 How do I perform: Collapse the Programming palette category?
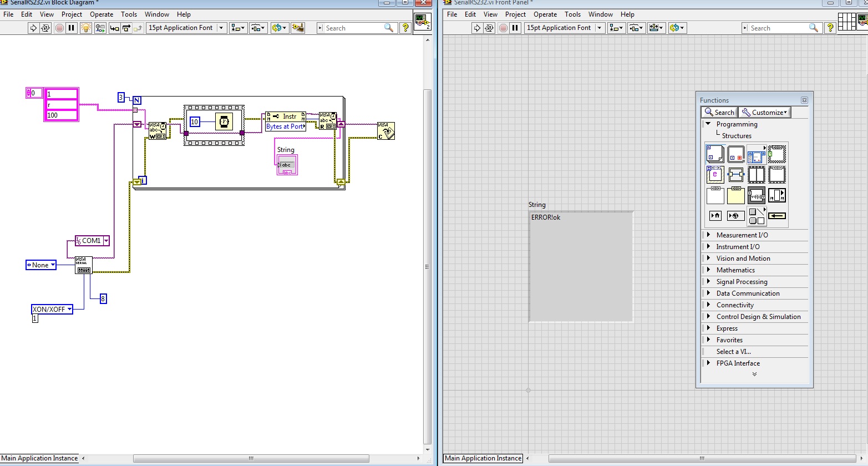coord(708,124)
